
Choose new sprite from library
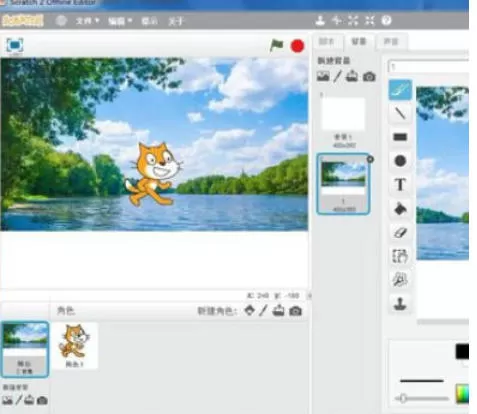[250, 311]
